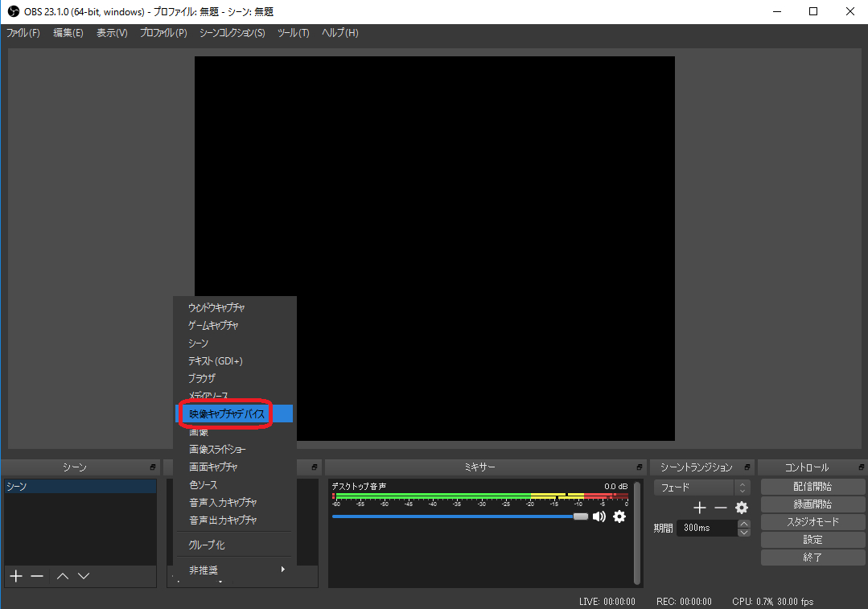Toggle スタジオモード on
The width and height of the screenshot is (868, 609).
coord(812,522)
